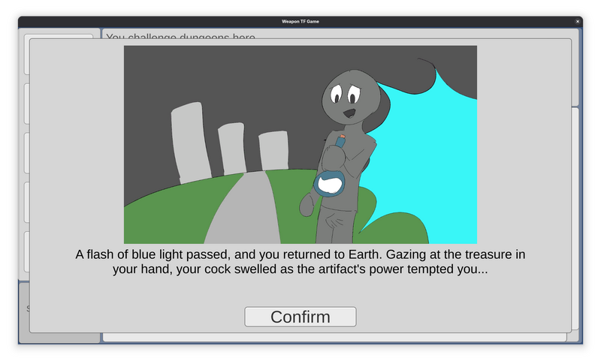Click the narrative text about blue light
601x364 pixels.
[x=300, y=261]
